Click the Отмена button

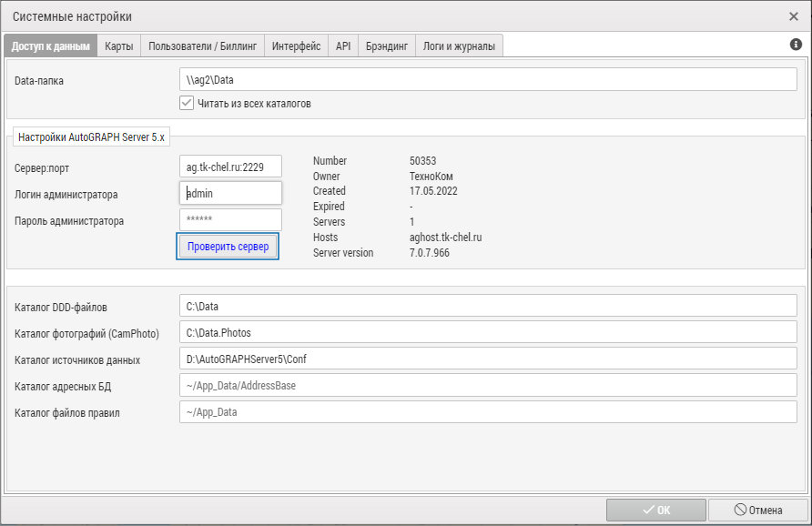pyautogui.click(x=758, y=510)
